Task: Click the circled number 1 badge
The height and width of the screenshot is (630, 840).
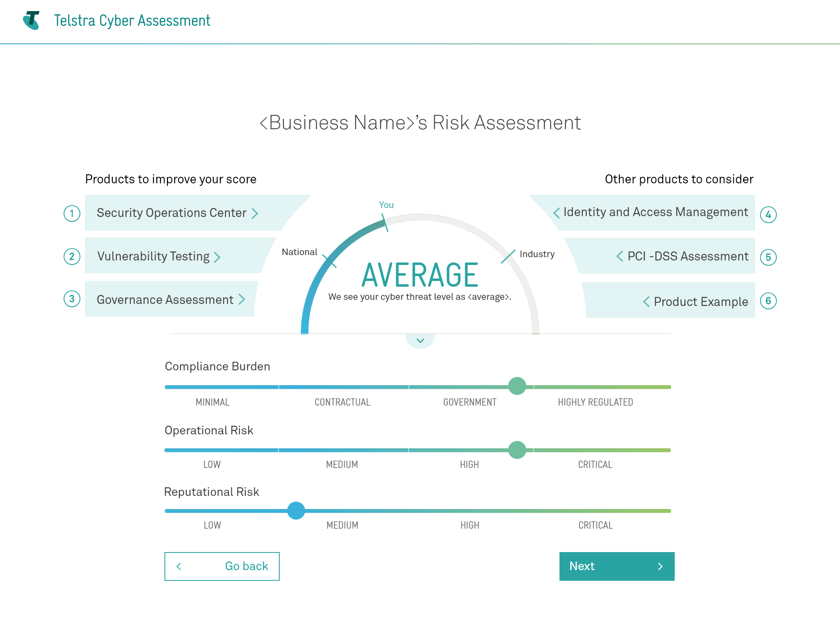Action: point(72,213)
